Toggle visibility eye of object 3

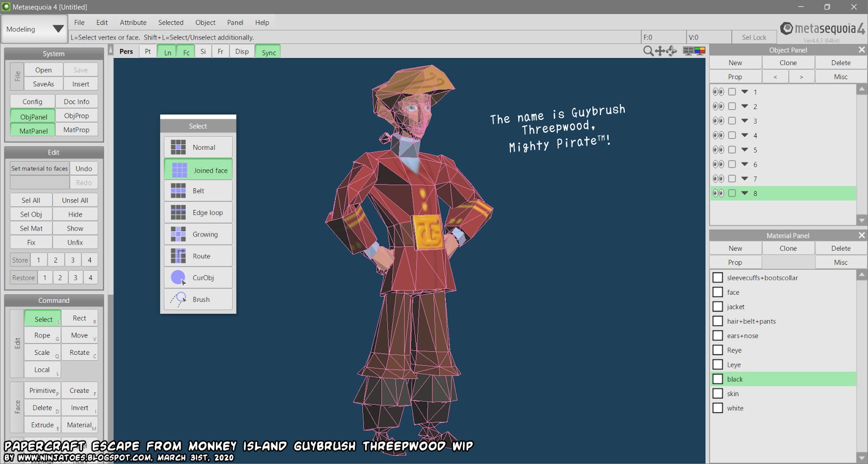click(718, 120)
